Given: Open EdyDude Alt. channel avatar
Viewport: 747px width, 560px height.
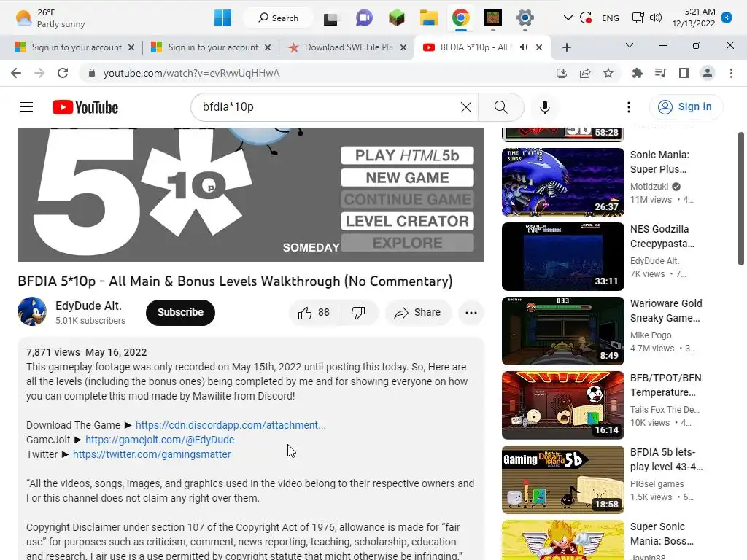Looking at the screenshot, I should coord(32,311).
